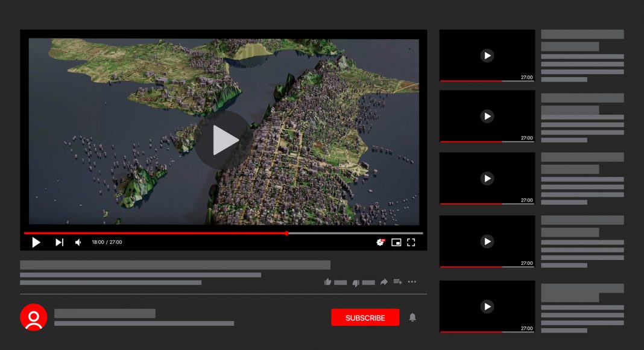
Task: Click the title of the second suggested video
Action: pos(582,98)
